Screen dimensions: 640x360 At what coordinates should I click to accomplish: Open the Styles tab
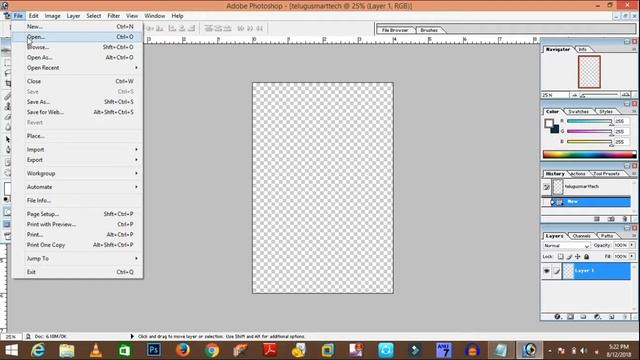[x=606, y=111]
